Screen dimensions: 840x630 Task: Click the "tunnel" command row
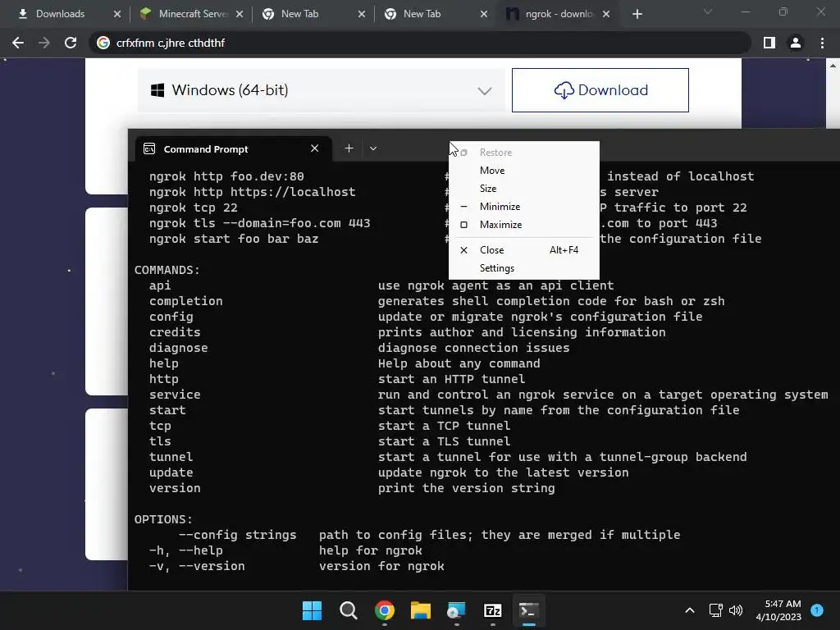tap(171, 457)
